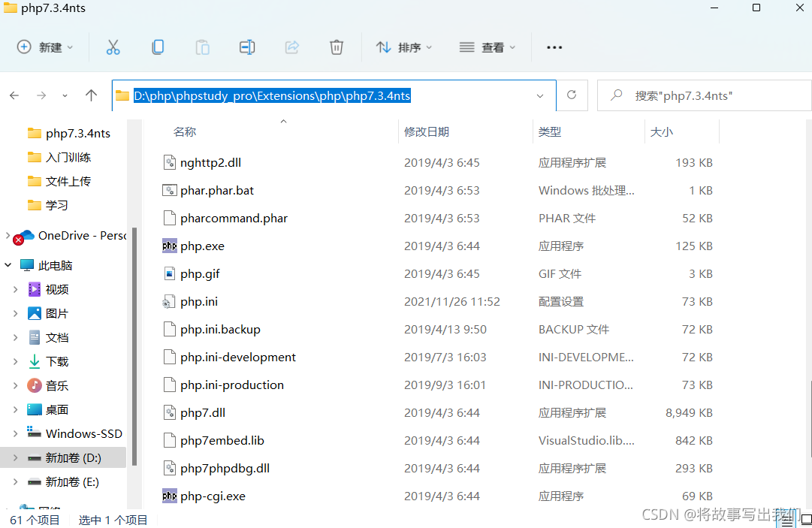
Task: Expand the 桌面 tree node
Action: click(x=16, y=409)
